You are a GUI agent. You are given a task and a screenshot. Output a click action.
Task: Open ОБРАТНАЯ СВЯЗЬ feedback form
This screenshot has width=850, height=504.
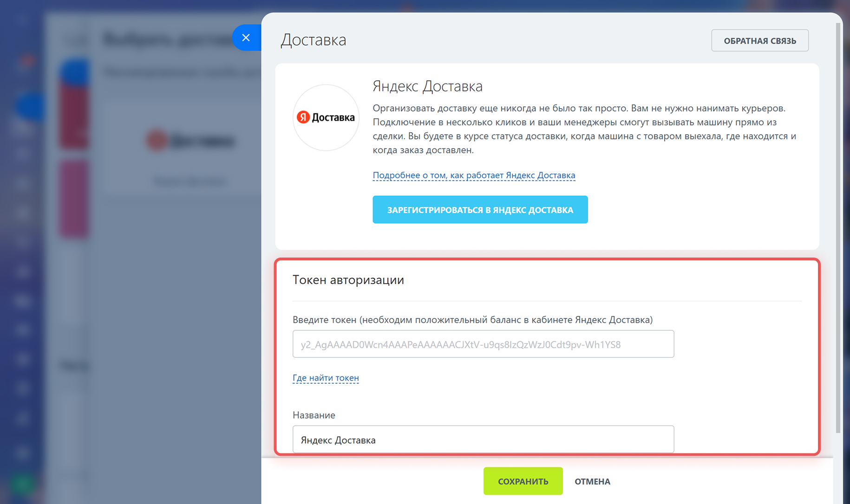[x=760, y=41]
